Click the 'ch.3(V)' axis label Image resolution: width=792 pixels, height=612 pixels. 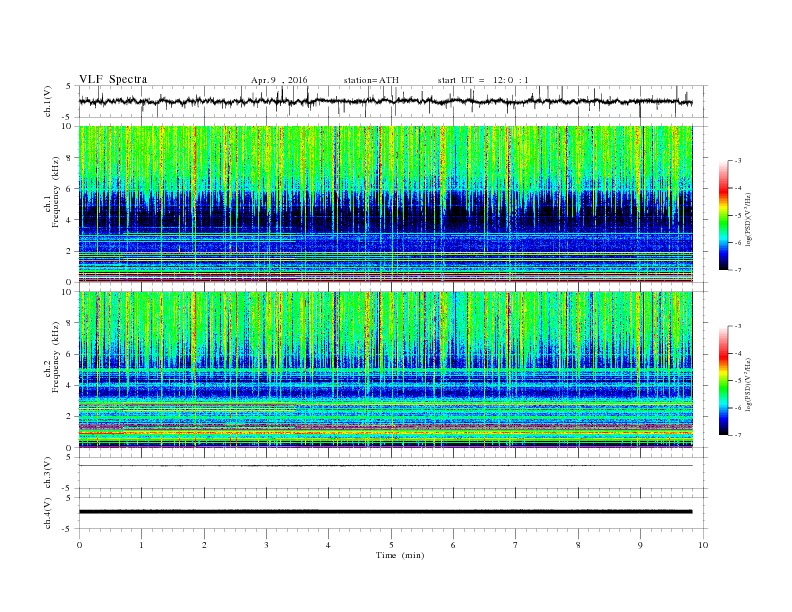point(48,473)
